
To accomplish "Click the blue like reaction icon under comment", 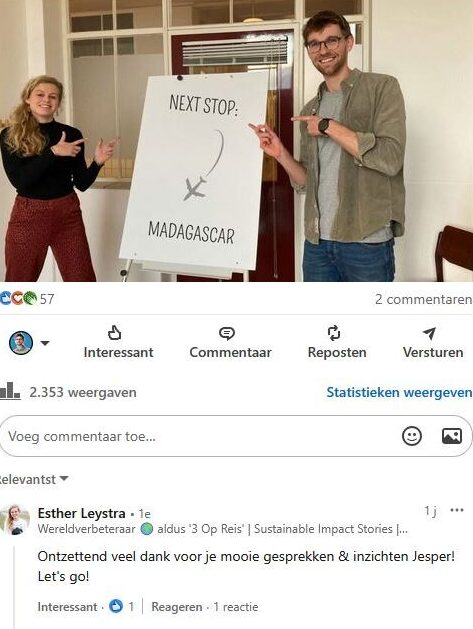I will (116, 606).
